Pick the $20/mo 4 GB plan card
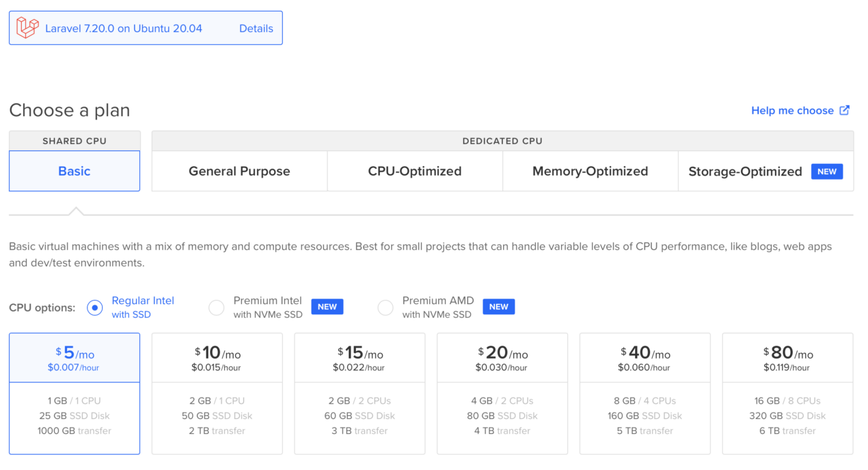Viewport: 868px width, 470px height. (502, 393)
